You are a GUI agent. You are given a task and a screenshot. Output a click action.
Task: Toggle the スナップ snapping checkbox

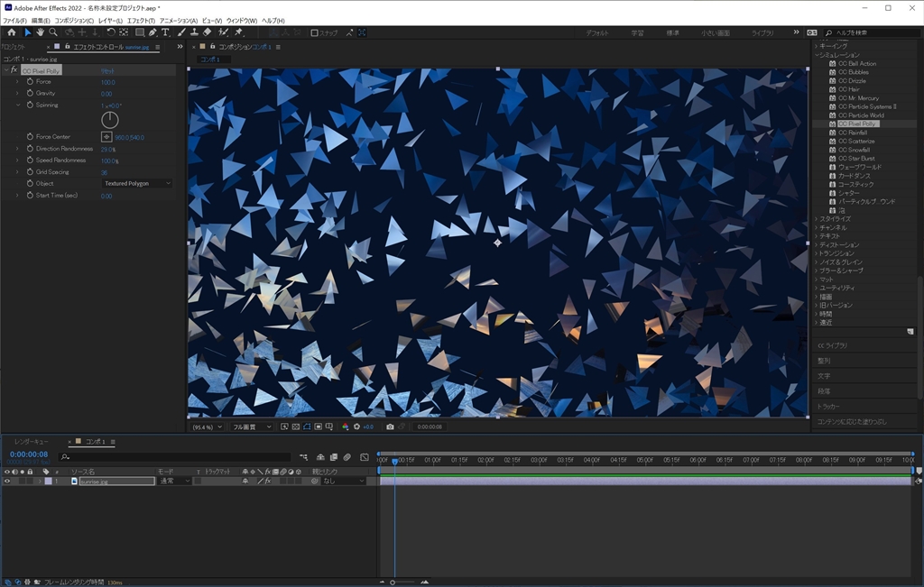314,32
